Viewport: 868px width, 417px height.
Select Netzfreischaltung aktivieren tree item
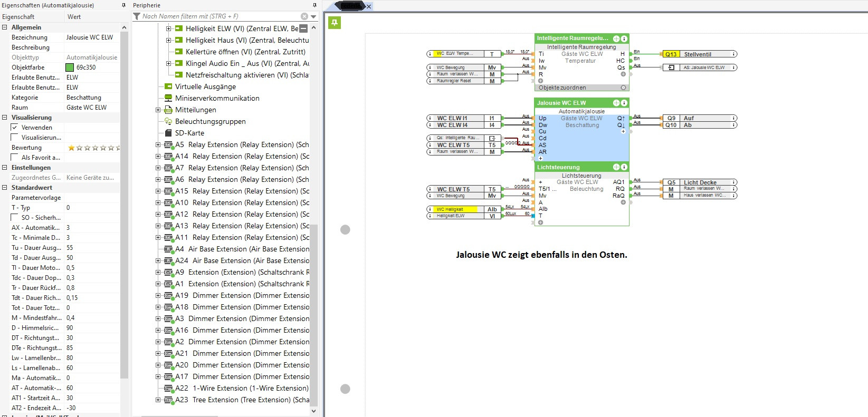tap(247, 75)
